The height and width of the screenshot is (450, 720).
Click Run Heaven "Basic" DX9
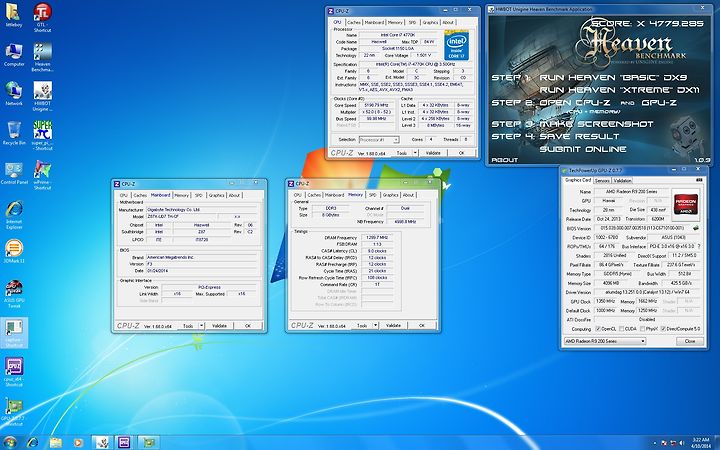point(613,77)
